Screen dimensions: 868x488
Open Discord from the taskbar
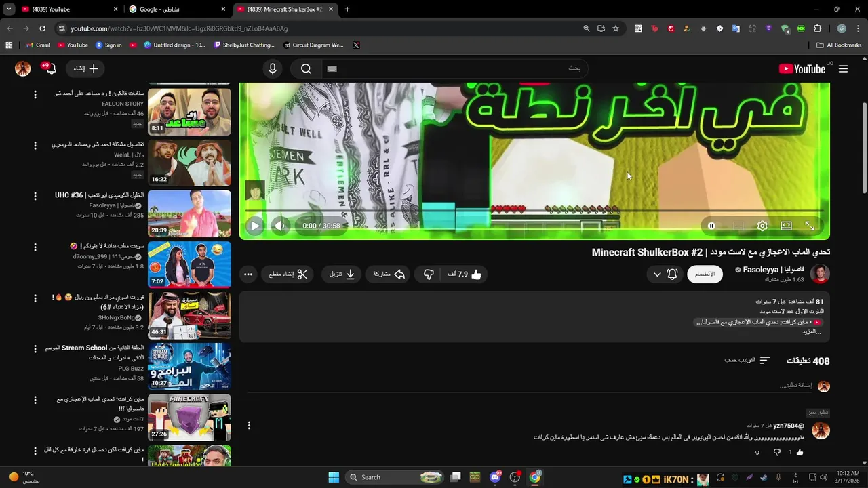coord(496,477)
